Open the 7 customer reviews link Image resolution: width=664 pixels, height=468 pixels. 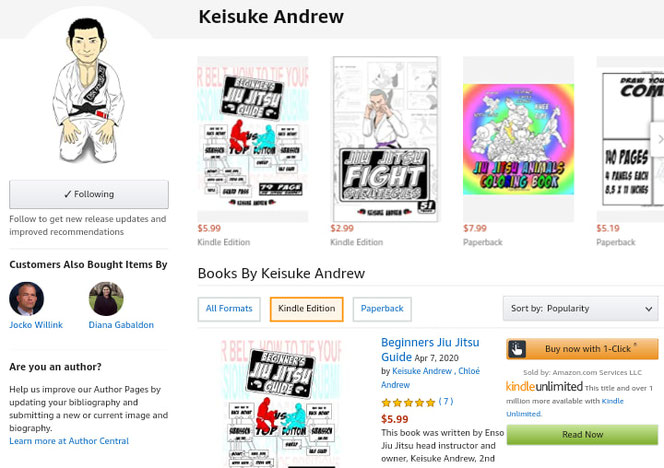point(446,402)
